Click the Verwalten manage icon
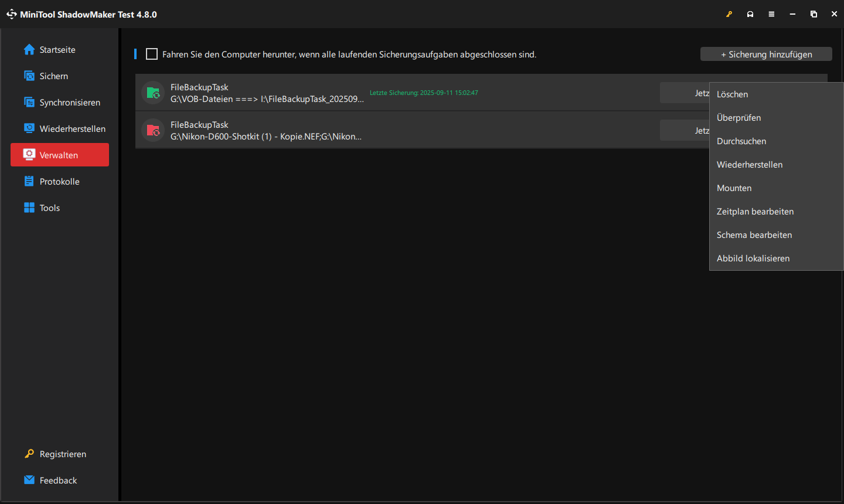Image resolution: width=844 pixels, height=504 pixels. 29,155
